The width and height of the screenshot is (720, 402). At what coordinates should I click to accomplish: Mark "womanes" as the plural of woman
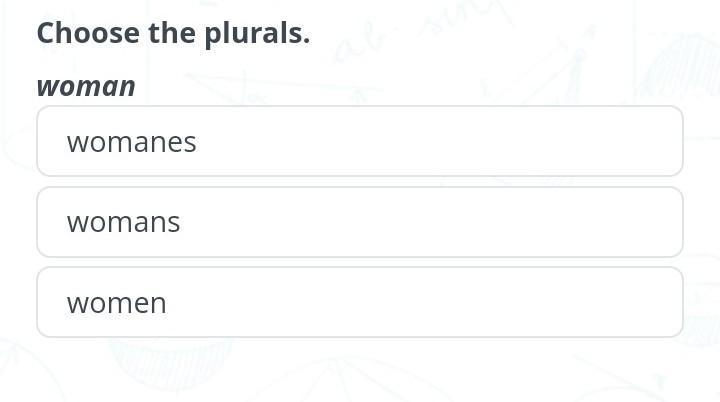click(360, 141)
